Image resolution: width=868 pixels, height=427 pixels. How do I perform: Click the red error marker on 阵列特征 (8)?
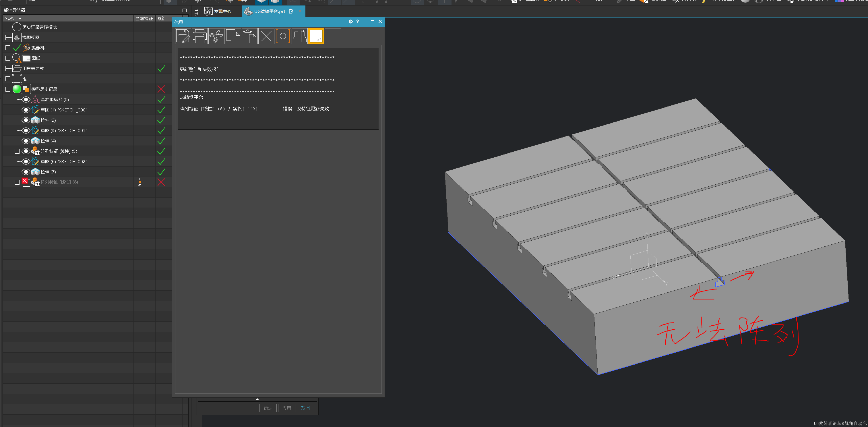click(x=25, y=181)
